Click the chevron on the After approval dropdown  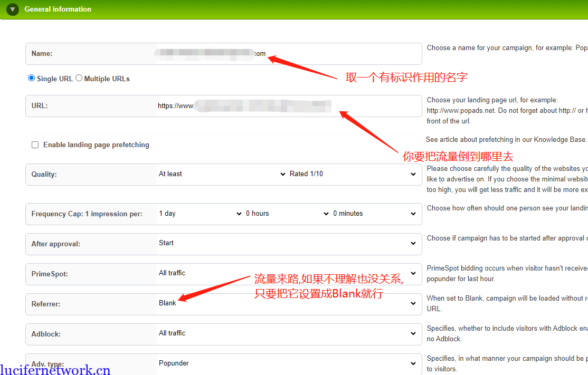[x=413, y=244]
